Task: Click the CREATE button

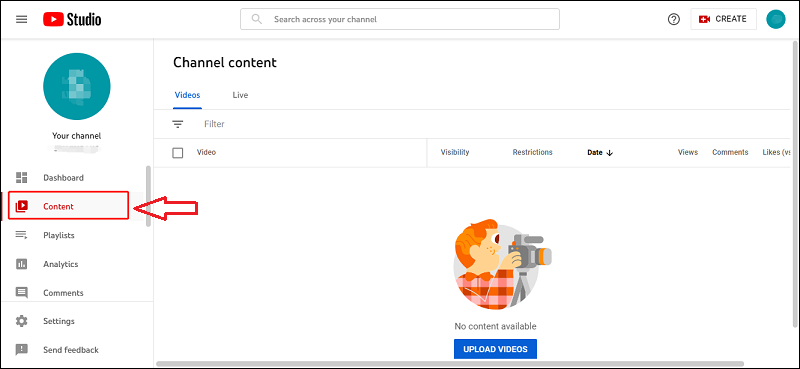Action: tap(723, 19)
